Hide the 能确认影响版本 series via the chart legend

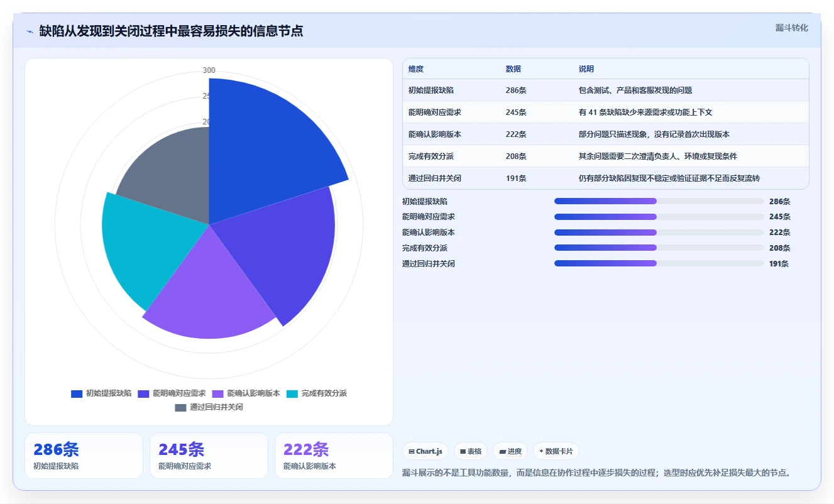246,393
